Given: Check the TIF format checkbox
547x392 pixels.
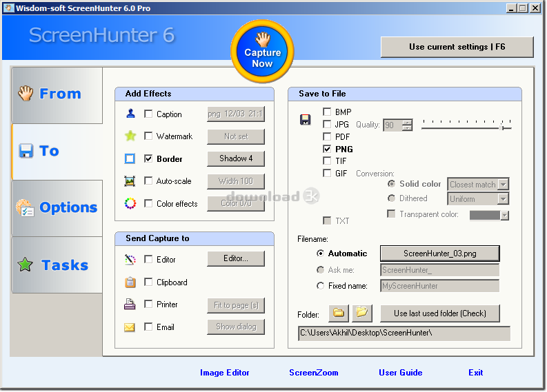Looking at the screenshot, I should click(x=327, y=161).
